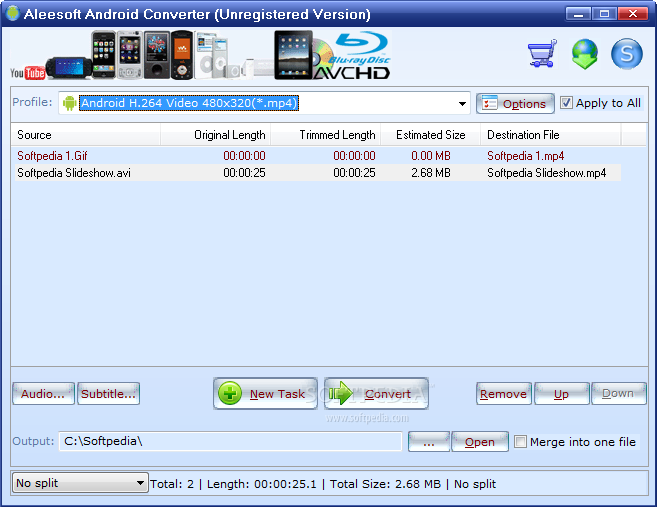The image size is (657, 507).
Task: Move item Up in list
Action: coord(561,393)
